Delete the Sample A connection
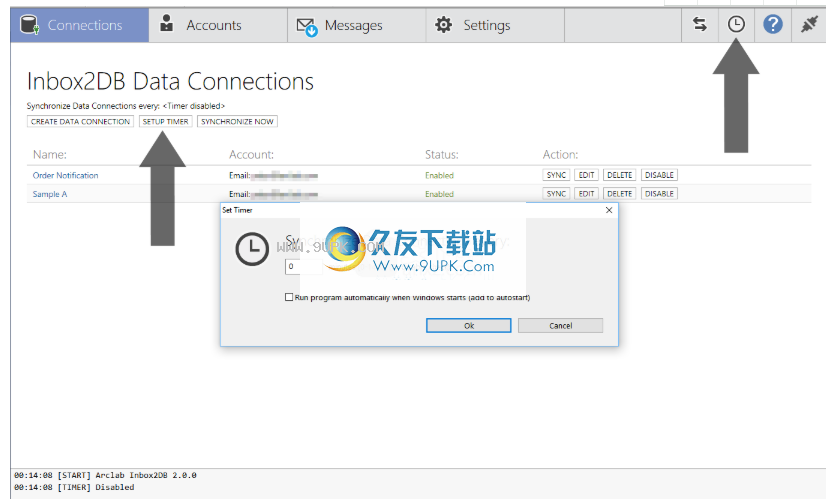The height and width of the screenshot is (499, 826). pyautogui.click(x=620, y=194)
